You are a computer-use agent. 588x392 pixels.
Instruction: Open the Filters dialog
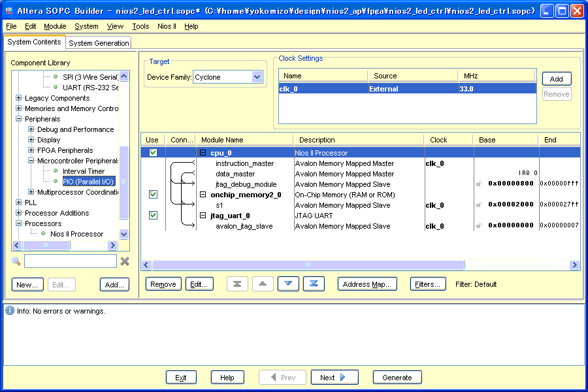[x=428, y=284]
